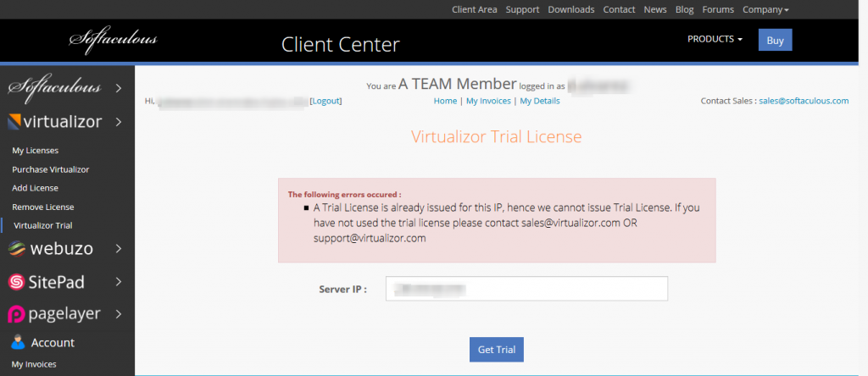Open the My Details link

[540, 101]
